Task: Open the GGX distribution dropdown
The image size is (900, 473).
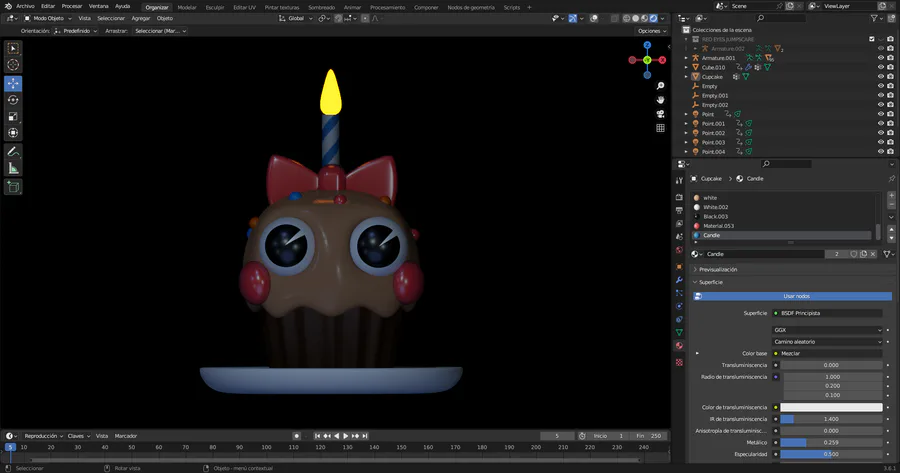Action: coord(827,330)
